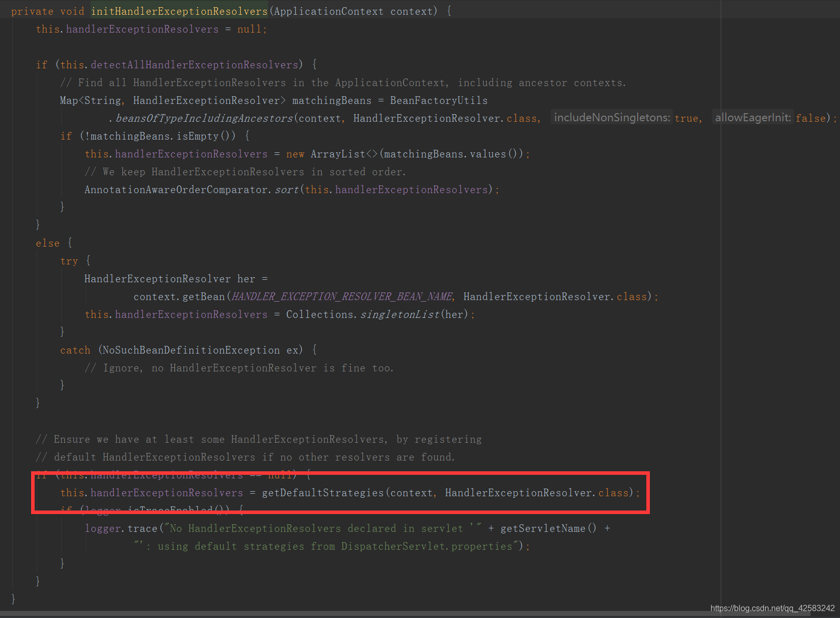The image size is (840, 618).
Task: Click 'new ArrayList<>' expression
Action: [332, 154]
